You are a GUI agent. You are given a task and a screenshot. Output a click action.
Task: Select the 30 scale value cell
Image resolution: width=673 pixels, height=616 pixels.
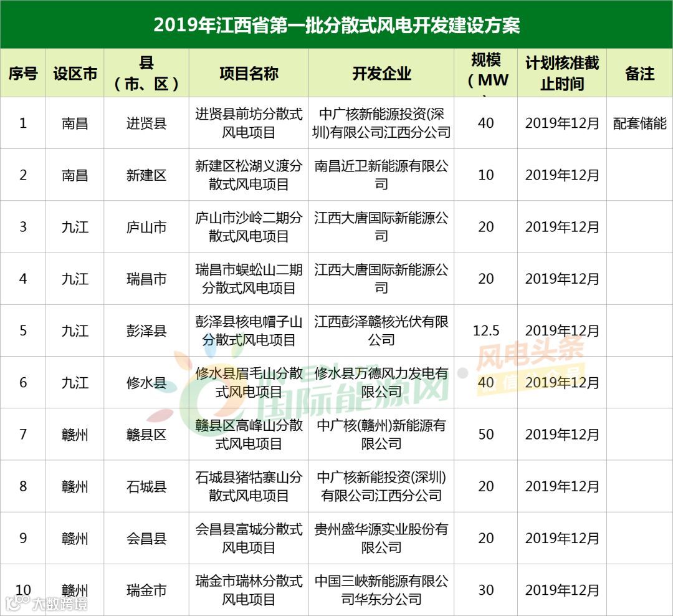tap(486, 590)
